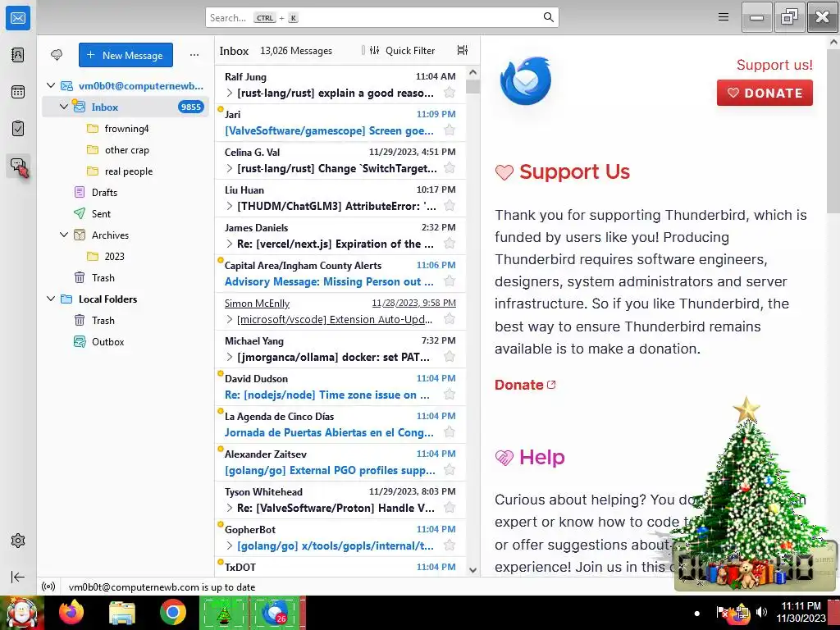Click the taskbar clock and date

coord(801,612)
